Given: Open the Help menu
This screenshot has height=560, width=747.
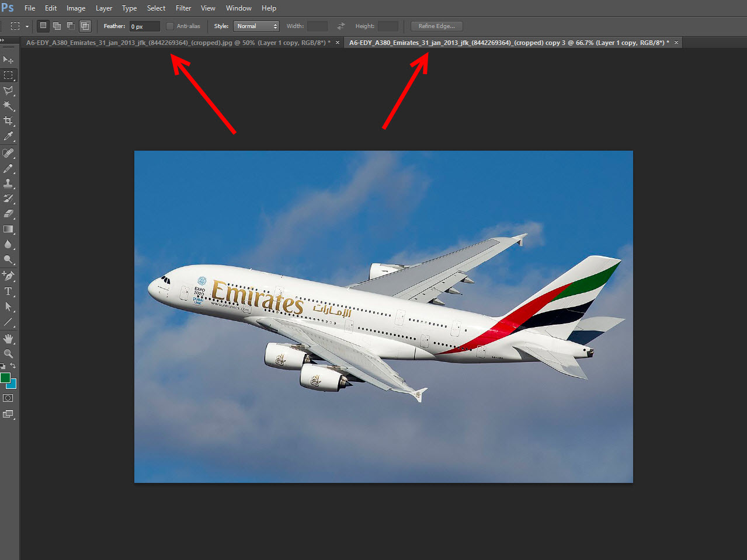Looking at the screenshot, I should pos(269,8).
